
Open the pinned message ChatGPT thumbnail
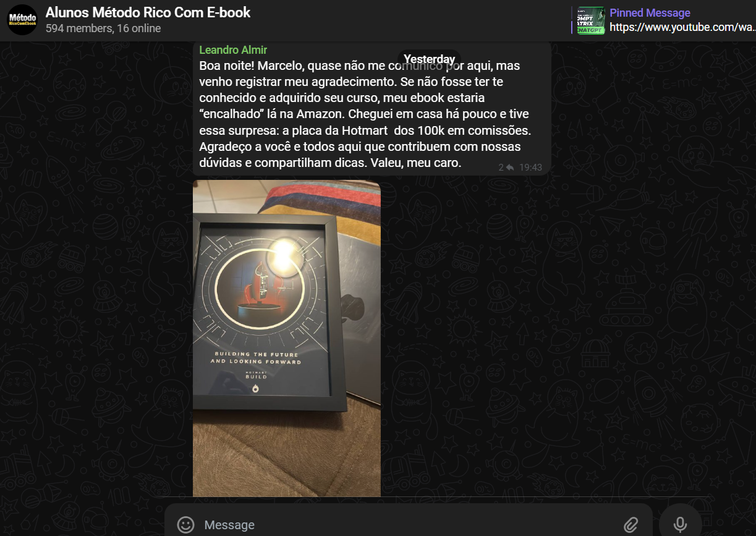[590, 20]
